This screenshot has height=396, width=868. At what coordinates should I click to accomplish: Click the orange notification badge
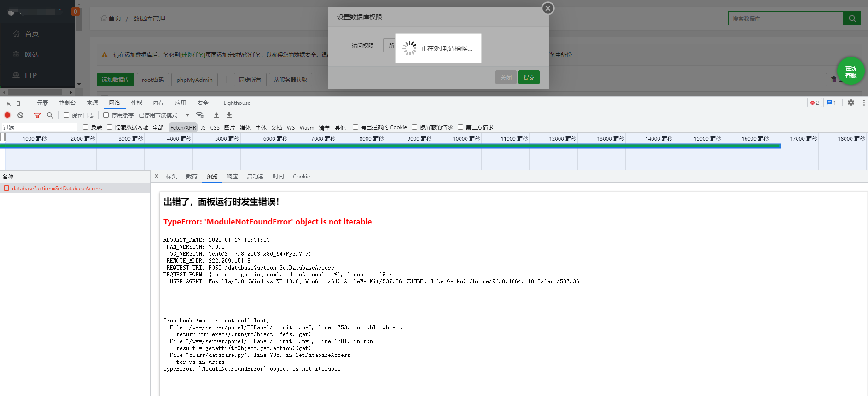pos(75,11)
